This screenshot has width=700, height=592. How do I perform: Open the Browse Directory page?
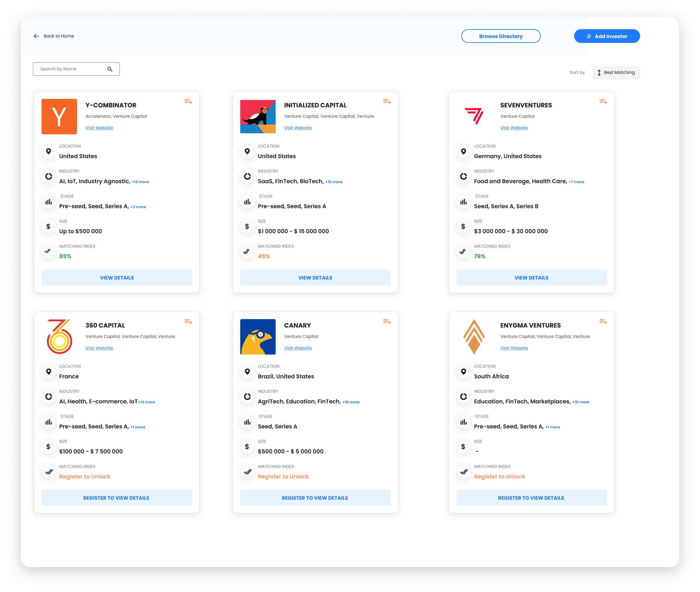pos(501,36)
